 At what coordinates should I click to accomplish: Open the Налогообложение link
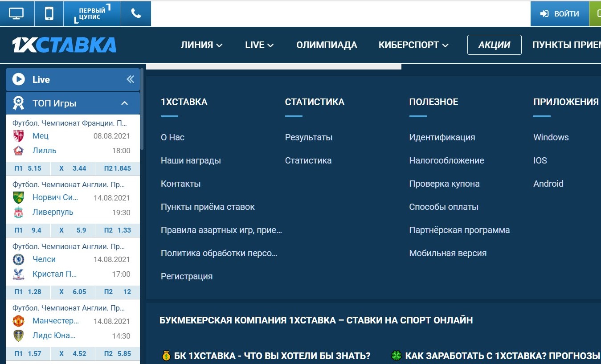click(446, 160)
